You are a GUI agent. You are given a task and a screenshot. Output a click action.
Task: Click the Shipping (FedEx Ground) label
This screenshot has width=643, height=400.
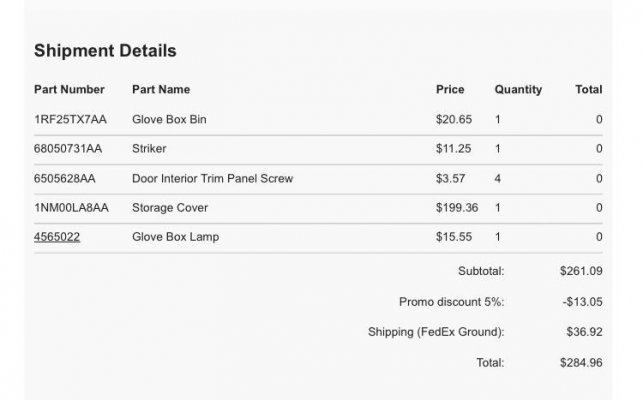[436, 332]
